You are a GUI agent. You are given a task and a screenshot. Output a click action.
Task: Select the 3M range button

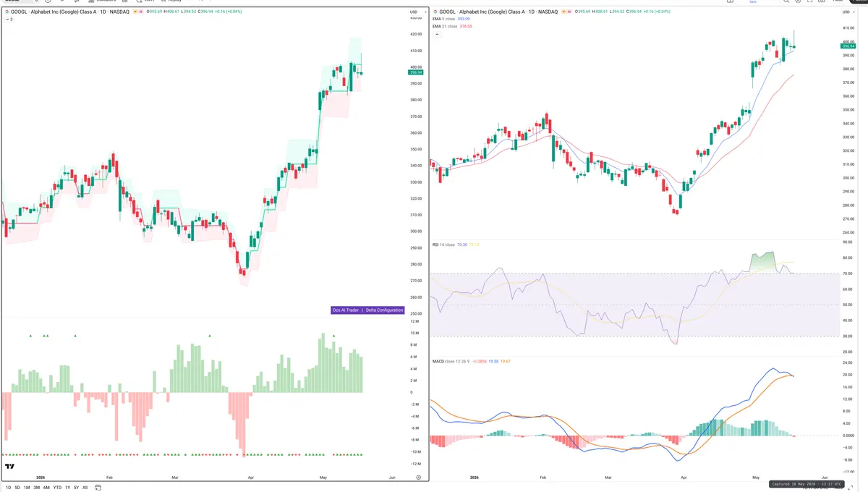[36, 488]
